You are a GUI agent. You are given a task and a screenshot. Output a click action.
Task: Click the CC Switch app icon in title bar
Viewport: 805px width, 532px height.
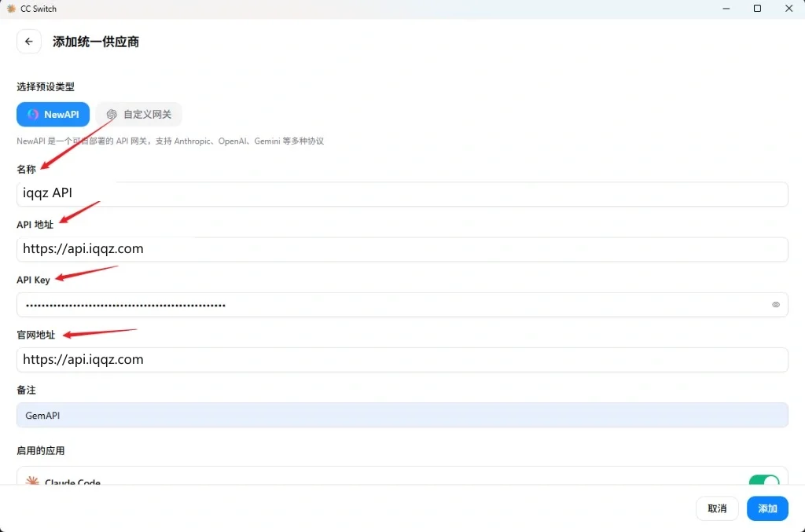click(11, 9)
